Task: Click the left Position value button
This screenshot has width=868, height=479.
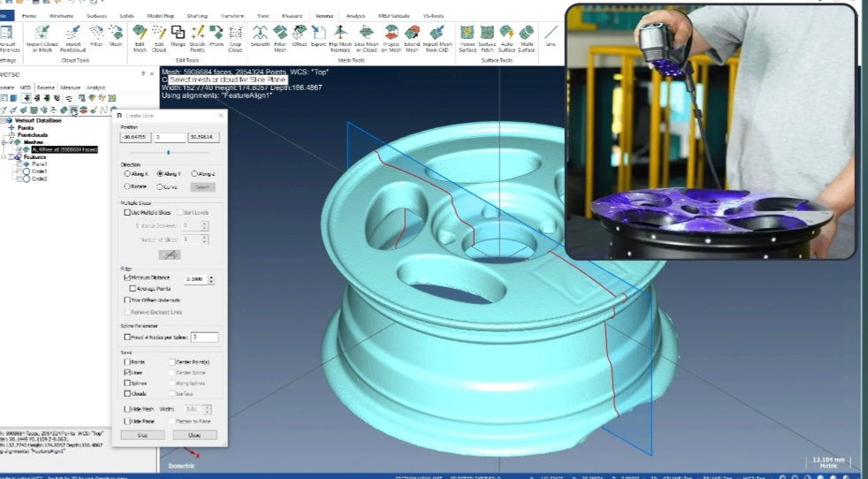Action: tap(135, 137)
